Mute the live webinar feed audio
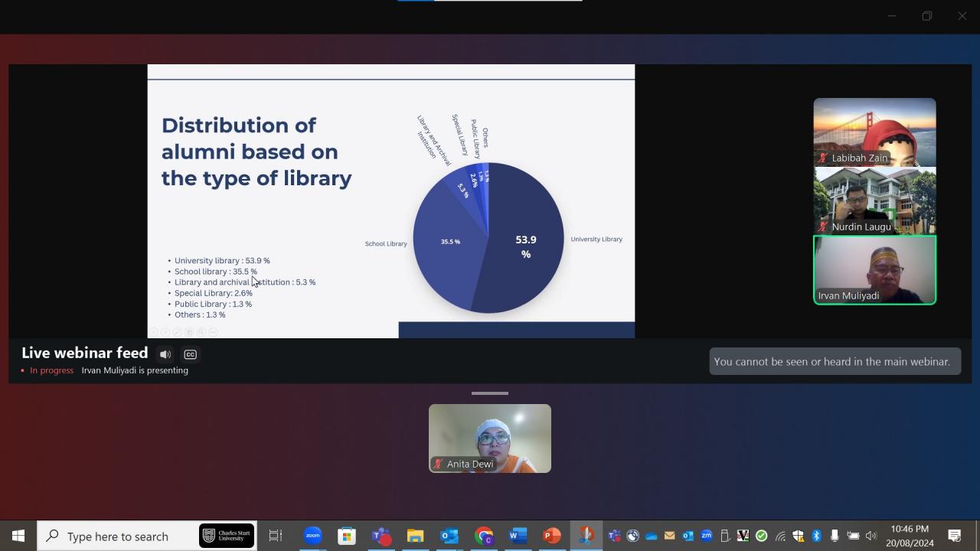Viewport: 980px width, 551px height. click(165, 354)
